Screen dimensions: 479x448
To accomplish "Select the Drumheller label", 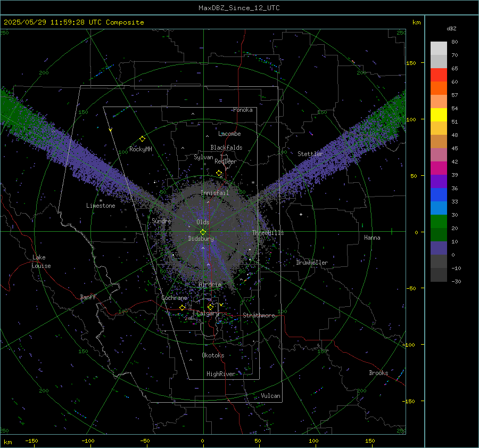I will click(312, 263).
